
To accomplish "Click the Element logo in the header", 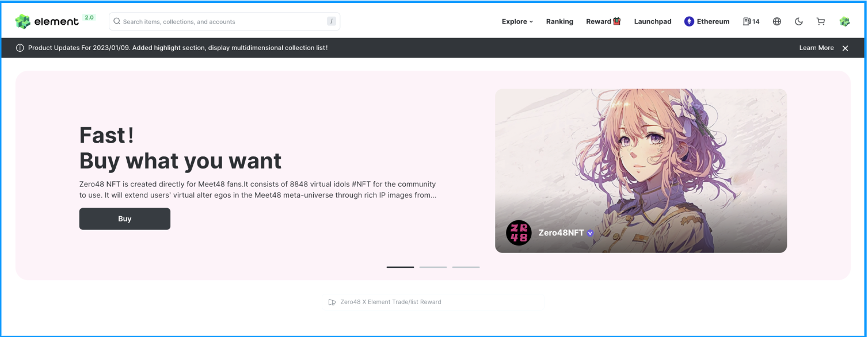I will pyautogui.click(x=47, y=21).
